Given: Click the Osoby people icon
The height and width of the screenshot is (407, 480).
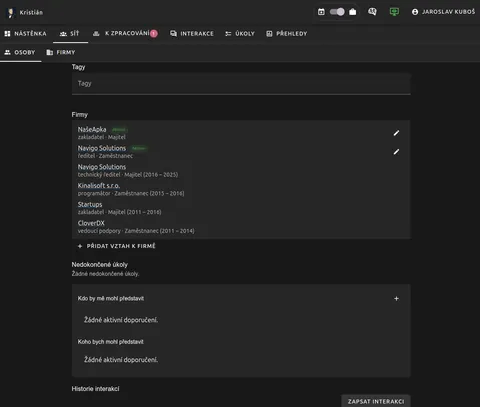Looking at the screenshot, I should click(x=7, y=52).
